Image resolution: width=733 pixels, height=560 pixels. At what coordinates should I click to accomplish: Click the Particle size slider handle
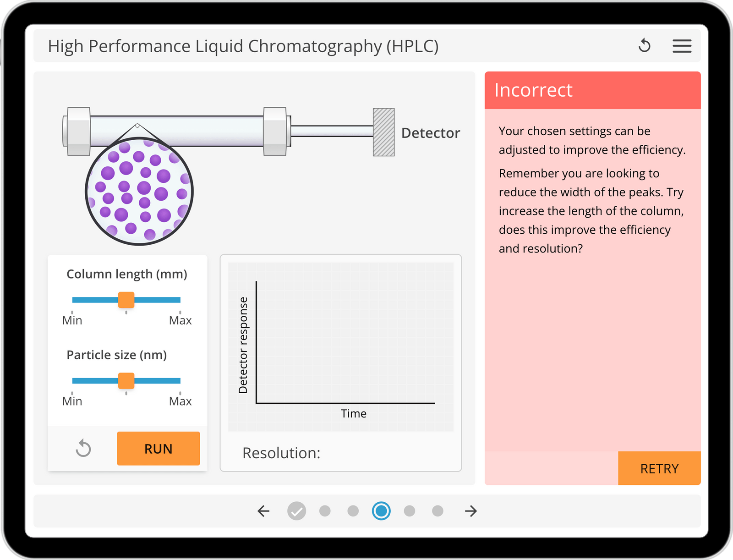tap(126, 381)
